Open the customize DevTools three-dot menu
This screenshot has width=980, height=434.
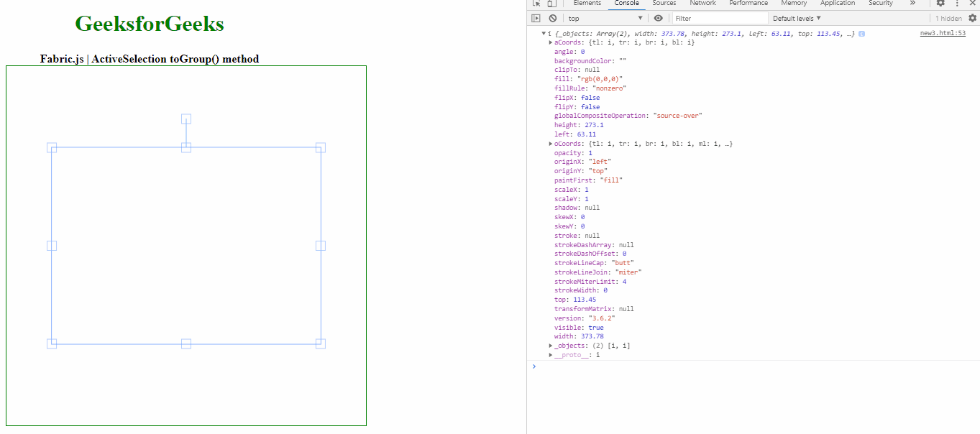click(956, 4)
